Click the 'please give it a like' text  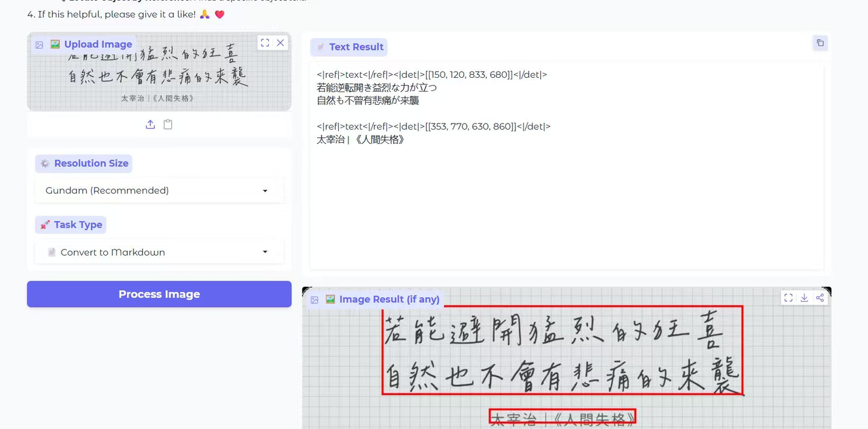click(145, 14)
